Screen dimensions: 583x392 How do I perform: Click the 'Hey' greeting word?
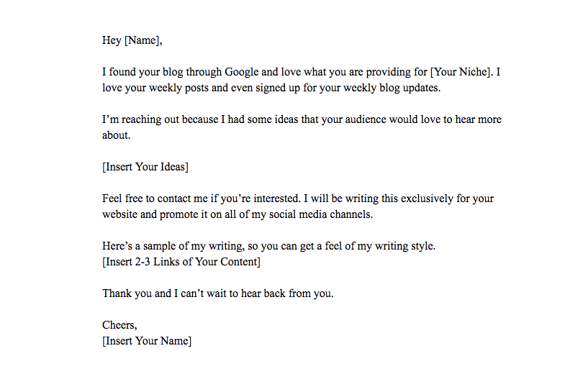click(112, 40)
